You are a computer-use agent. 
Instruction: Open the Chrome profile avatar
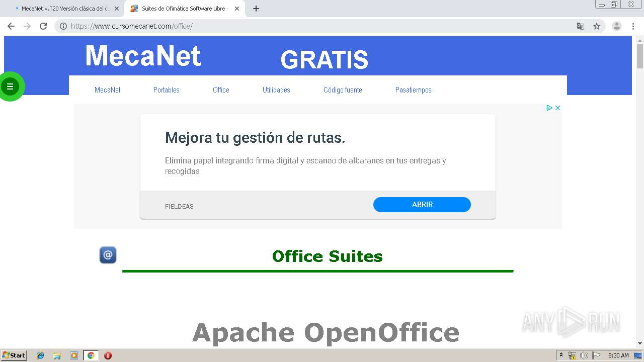617,26
